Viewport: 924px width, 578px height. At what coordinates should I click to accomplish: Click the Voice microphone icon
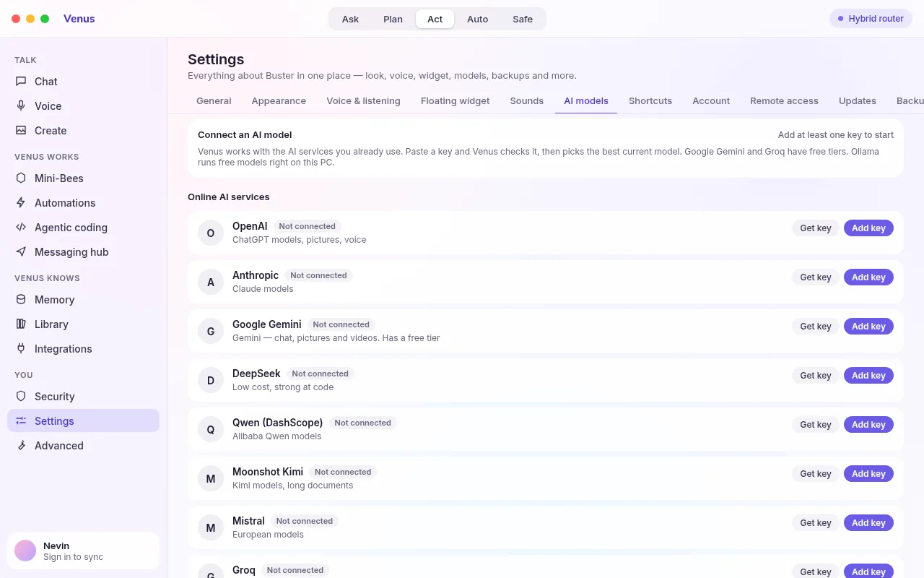click(21, 106)
